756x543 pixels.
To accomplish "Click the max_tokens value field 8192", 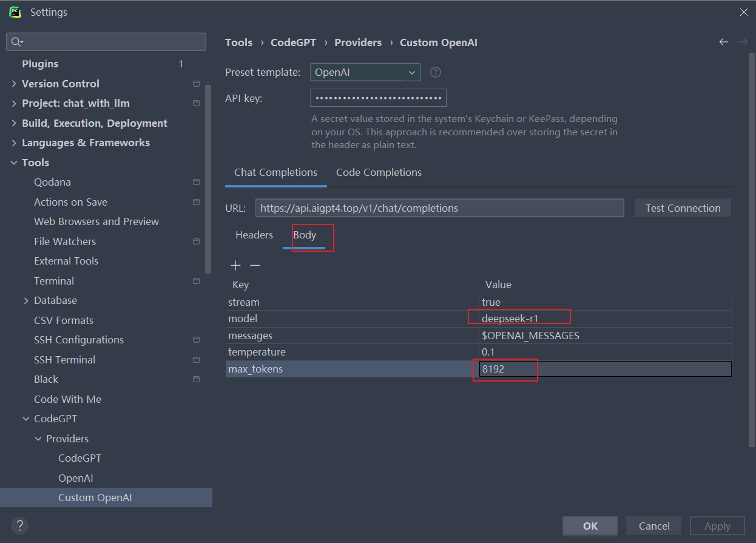I will click(605, 369).
